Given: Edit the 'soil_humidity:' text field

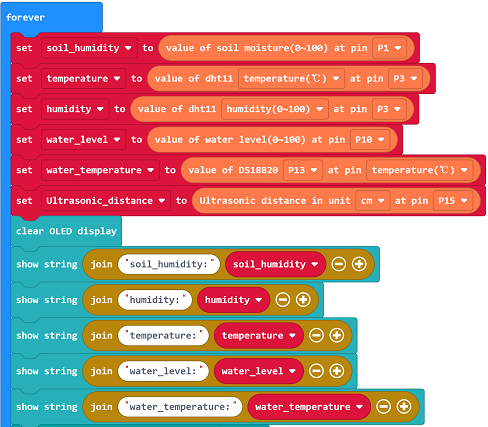Looking at the screenshot, I should [169, 264].
